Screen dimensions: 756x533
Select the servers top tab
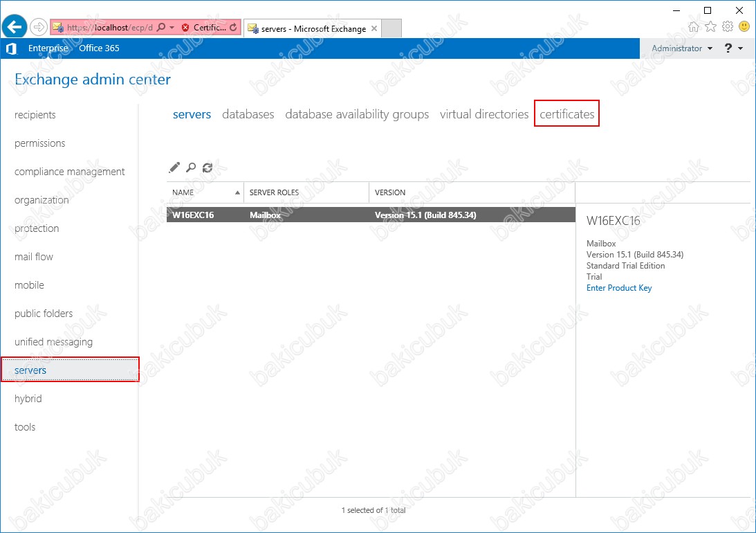point(192,114)
